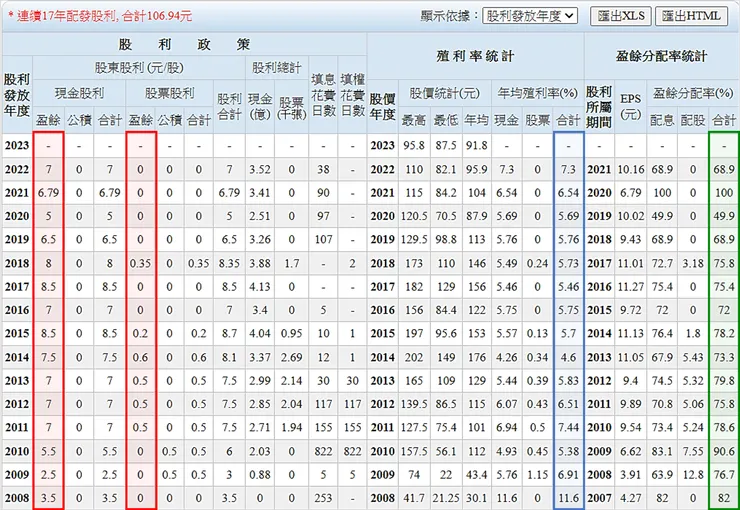Select stock total 2.04 in the 2012 row

[292, 404]
